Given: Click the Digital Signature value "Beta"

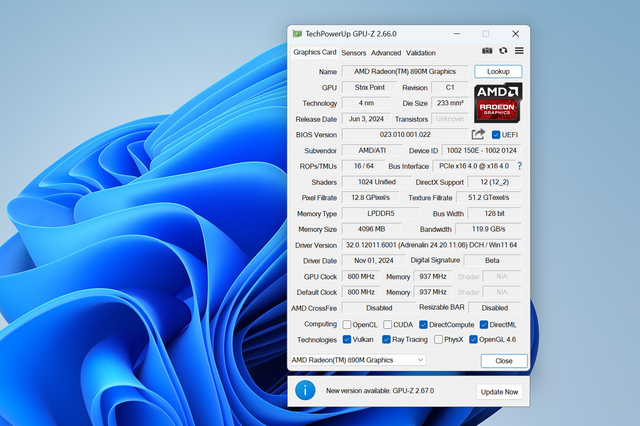Looking at the screenshot, I should click(x=492, y=260).
